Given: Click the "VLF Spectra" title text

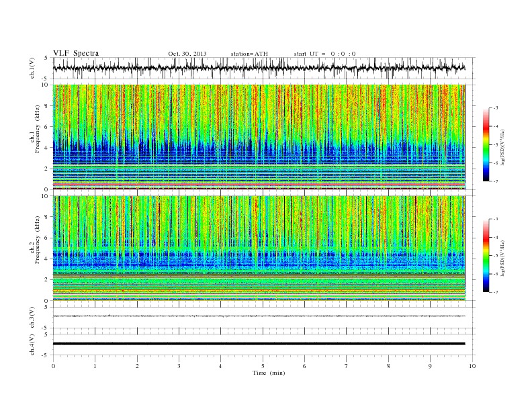Looking at the screenshot, I should (x=76, y=53).
